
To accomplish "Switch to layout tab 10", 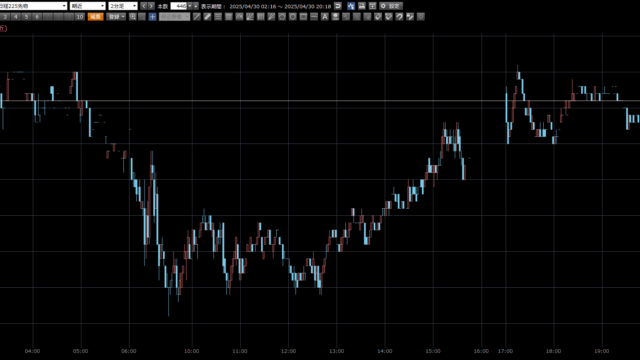I will (x=80, y=17).
